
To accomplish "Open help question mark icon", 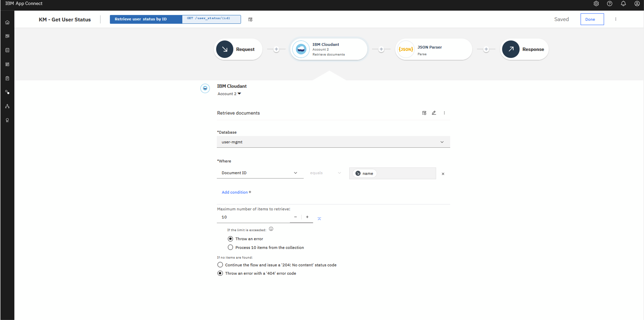I will tap(610, 4).
